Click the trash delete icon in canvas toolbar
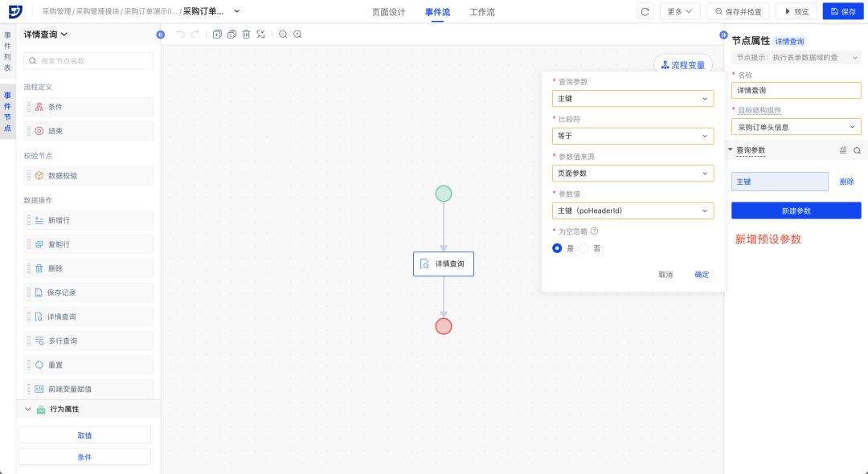This screenshot has width=868, height=474. click(246, 35)
